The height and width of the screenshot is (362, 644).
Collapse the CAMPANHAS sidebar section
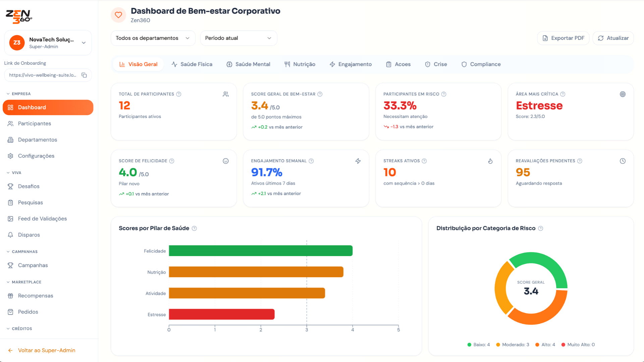22,252
